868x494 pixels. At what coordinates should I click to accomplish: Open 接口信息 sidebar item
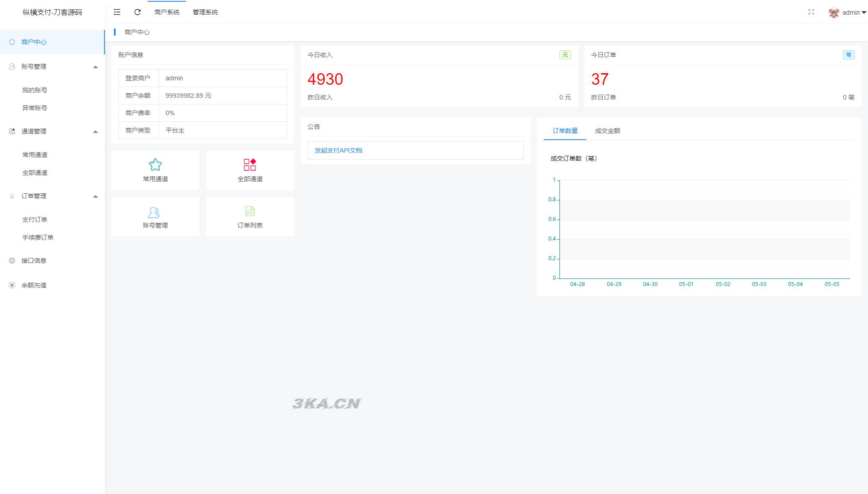coord(34,261)
